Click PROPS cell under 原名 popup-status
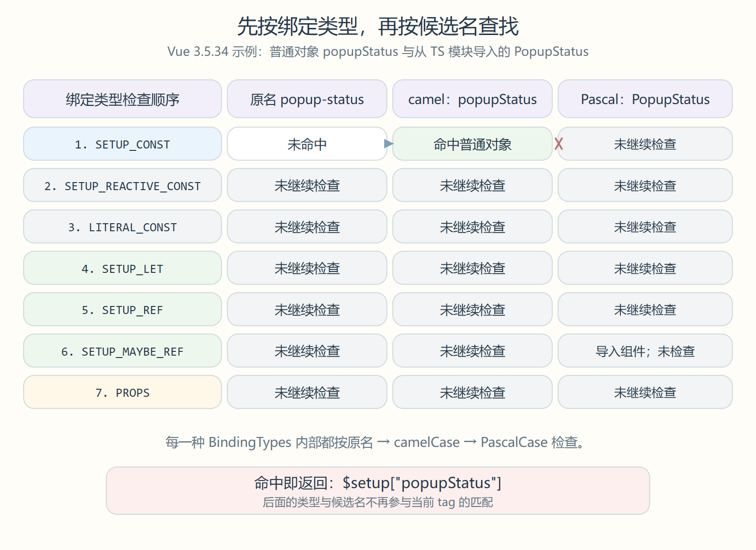Screen dimensions: 756x550 [x=307, y=392]
